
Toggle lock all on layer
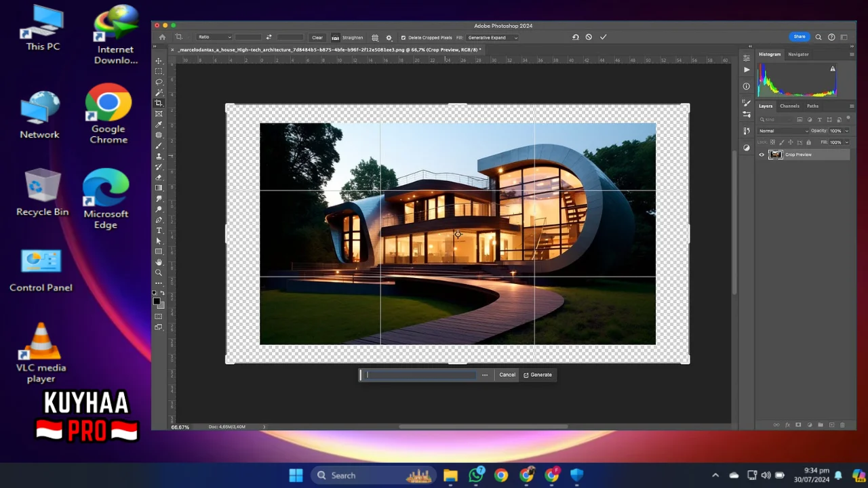click(x=808, y=142)
